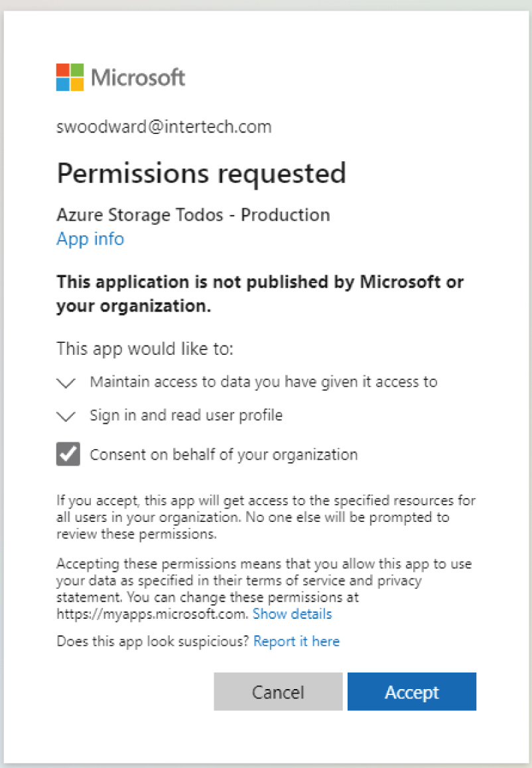The width and height of the screenshot is (532, 768).
Task: Click the blue Accept button
Action: 411,692
